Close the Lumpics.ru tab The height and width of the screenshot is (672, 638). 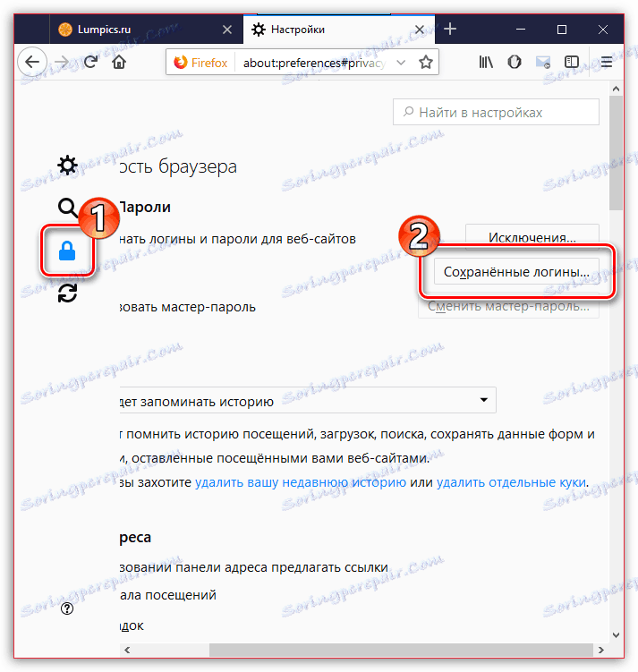227,30
